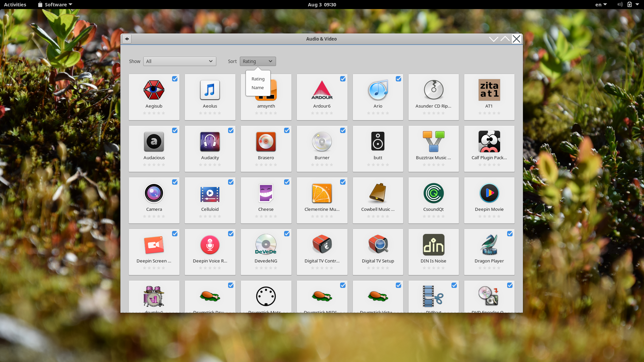The height and width of the screenshot is (362, 644).
Task: Toggle the Audacious installed checkmark
Action: tap(175, 130)
